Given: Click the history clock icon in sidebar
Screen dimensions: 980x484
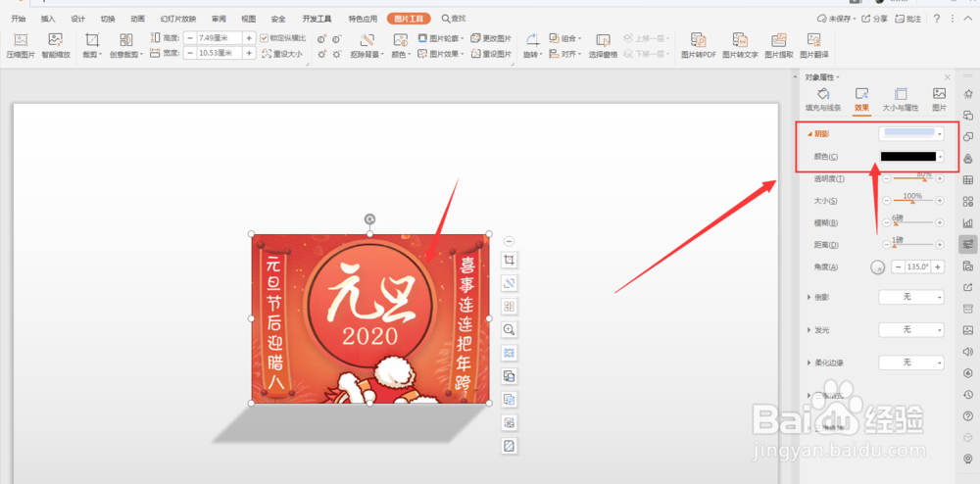Looking at the screenshot, I should (968, 394).
